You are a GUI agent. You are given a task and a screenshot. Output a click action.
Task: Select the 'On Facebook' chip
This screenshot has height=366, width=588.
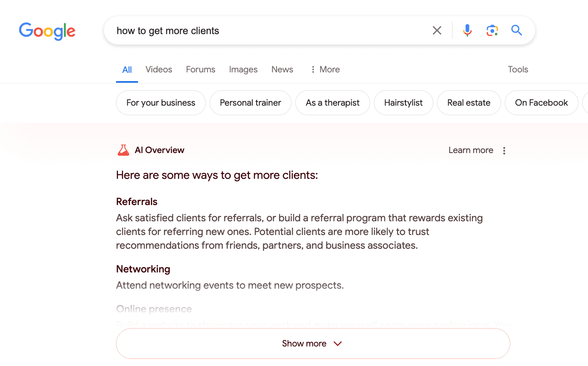tap(541, 103)
